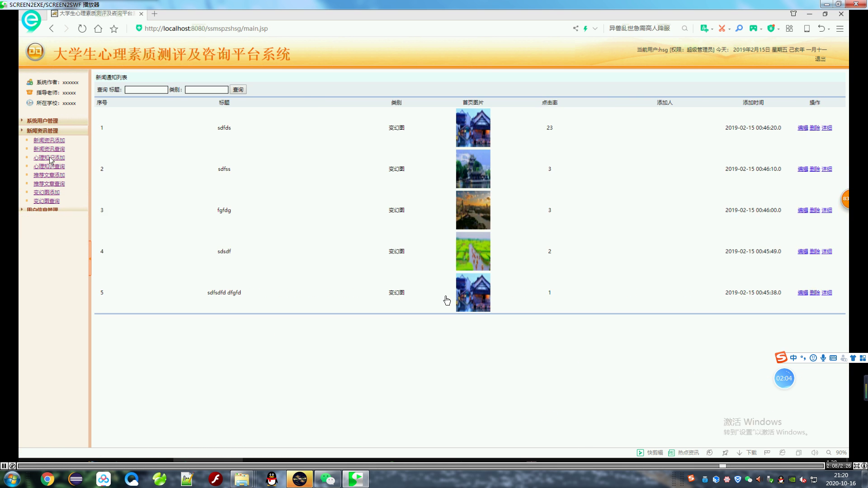Open dropdown arrow next to scissors icon
This screenshot has width=868, height=488.
click(729, 29)
